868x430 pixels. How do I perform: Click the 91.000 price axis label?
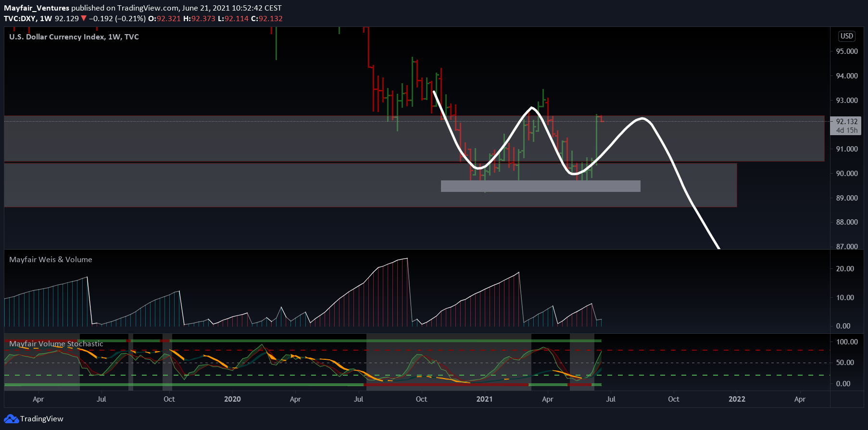pyautogui.click(x=847, y=149)
